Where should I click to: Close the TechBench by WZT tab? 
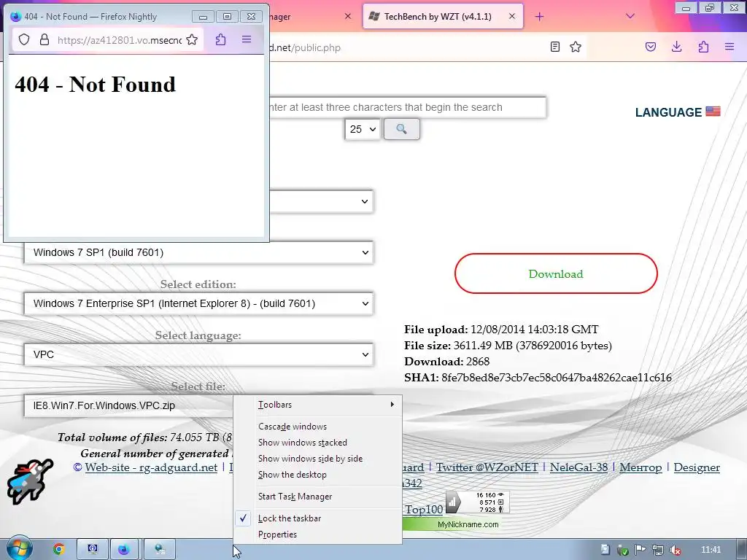pyautogui.click(x=512, y=16)
